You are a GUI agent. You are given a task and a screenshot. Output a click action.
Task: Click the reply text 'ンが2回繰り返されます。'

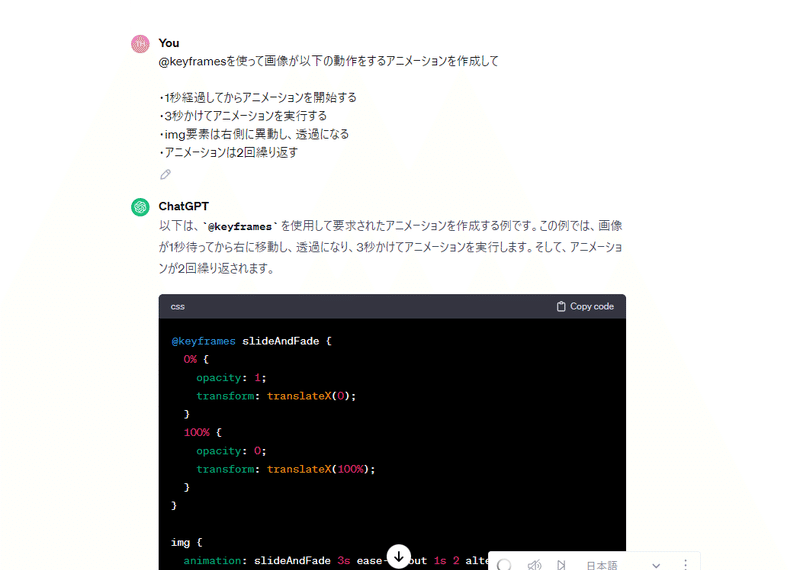(216, 268)
